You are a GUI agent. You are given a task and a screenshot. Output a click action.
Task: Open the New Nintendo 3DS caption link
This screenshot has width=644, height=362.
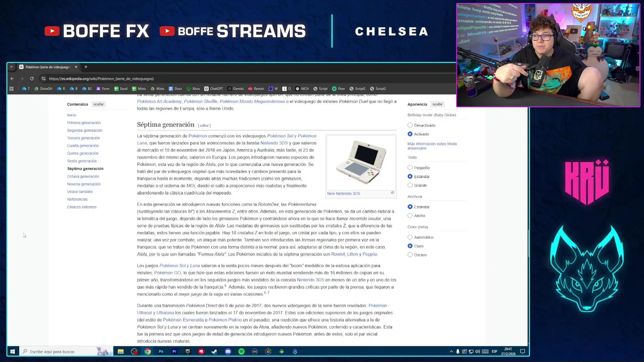pos(344,193)
